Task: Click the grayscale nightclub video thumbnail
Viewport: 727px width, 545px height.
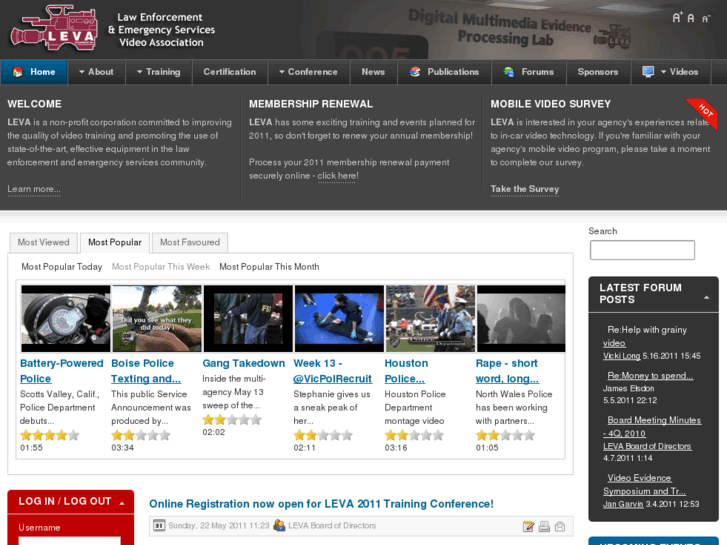Action: (x=521, y=319)
